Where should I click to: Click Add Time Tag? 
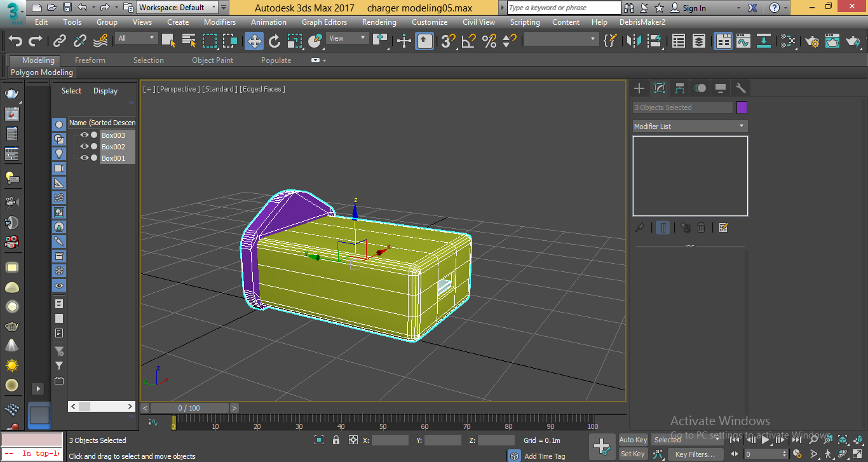[545, 456]
